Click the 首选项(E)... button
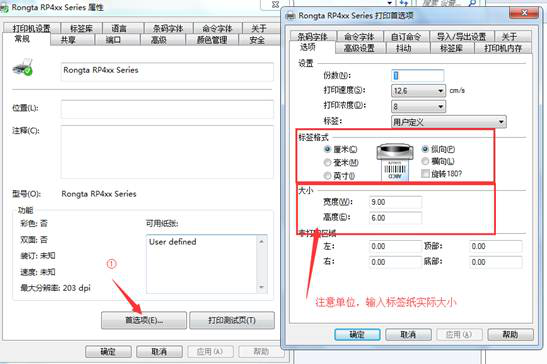547x364 pixels. click(x=144, y=320)
